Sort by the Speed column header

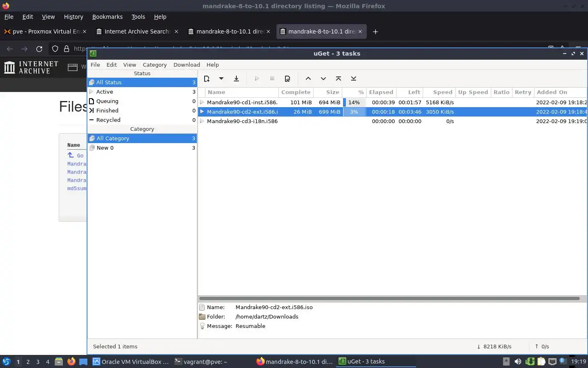point(439,92)
